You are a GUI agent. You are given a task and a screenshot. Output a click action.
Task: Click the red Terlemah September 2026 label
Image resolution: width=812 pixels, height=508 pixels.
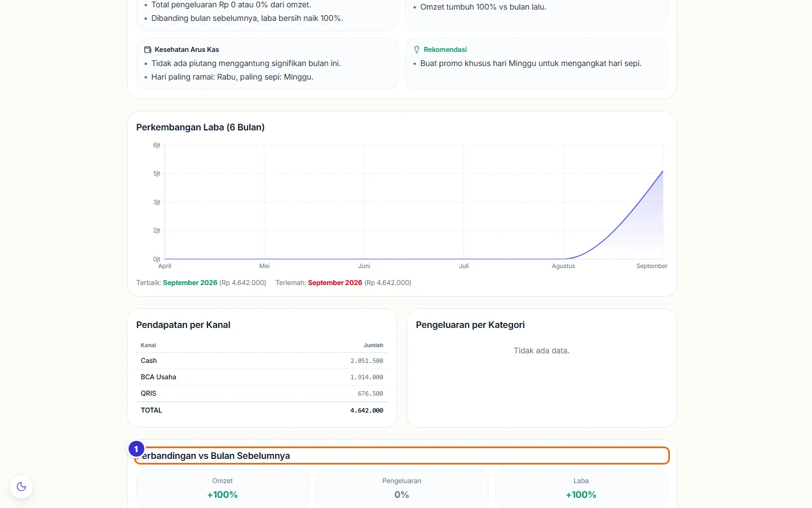(335, 283)
